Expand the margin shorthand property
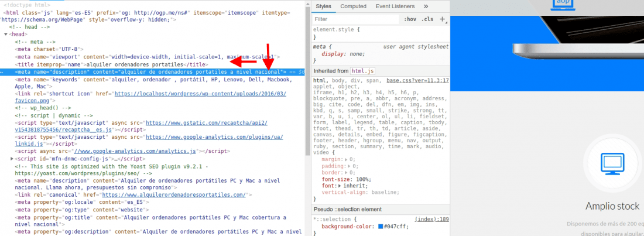Image resolution: width=644 pixels, height=236 pixels. (346, 159)
